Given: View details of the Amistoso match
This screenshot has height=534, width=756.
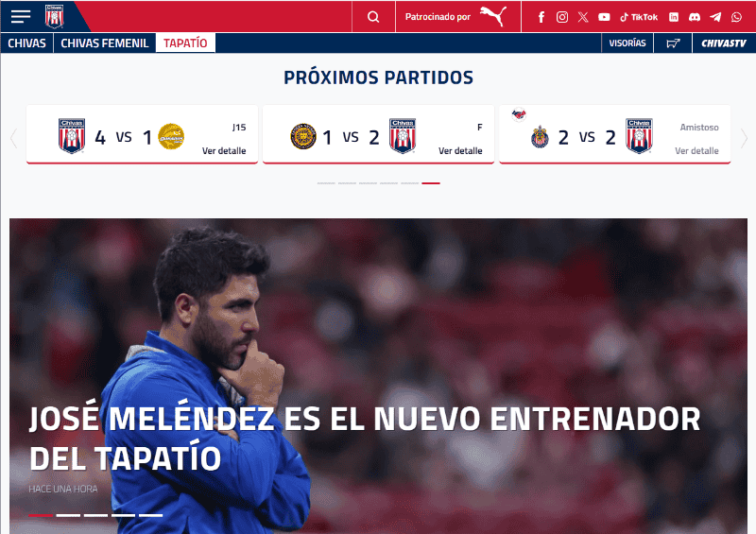Looking at the screenshot, I should tap(696, 151).
